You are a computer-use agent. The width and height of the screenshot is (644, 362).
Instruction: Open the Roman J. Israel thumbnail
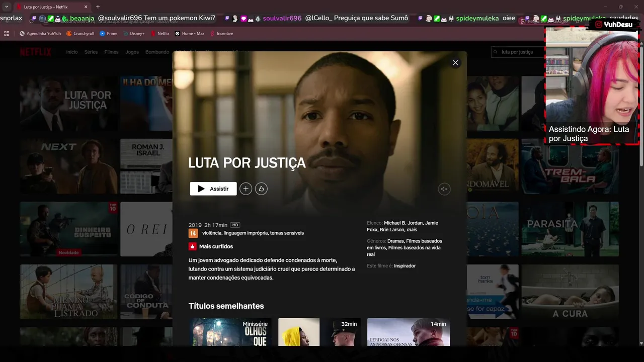(146, 166)
